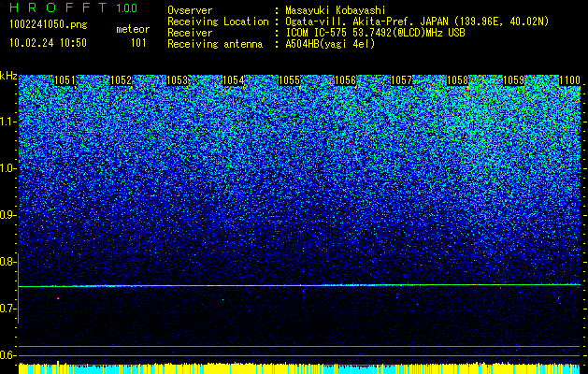Click the yellow-cyan signal level strip at bottom
Screen dimensions: 588x374
click(x=299, y=368)
